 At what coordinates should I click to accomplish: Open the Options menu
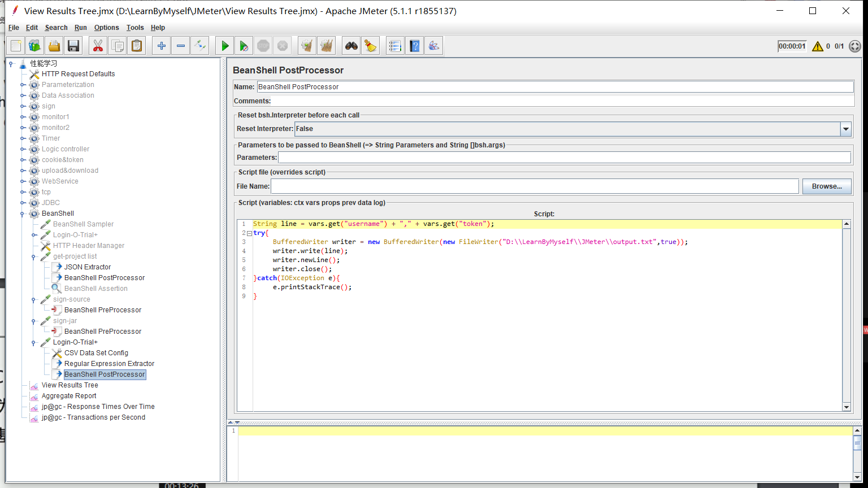[106, 28]
